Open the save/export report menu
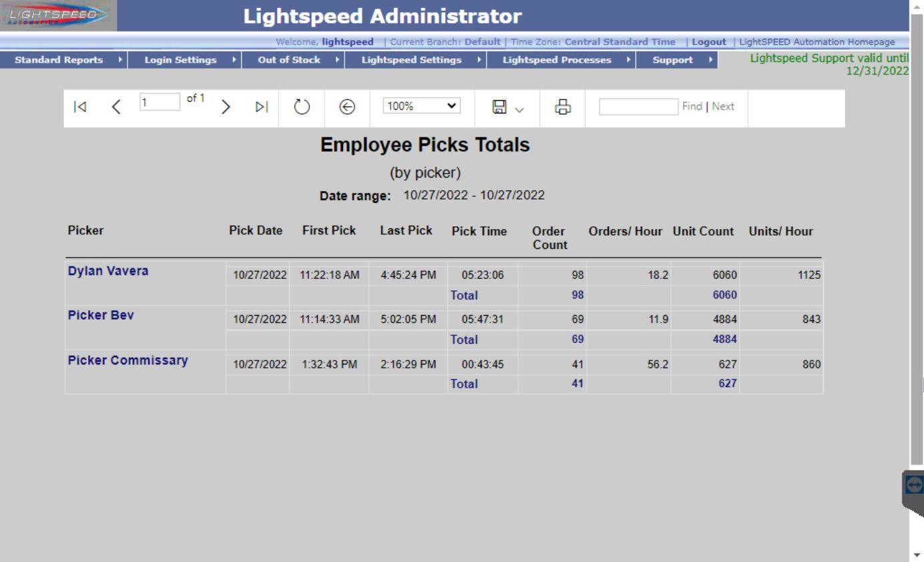 (507, 107)
